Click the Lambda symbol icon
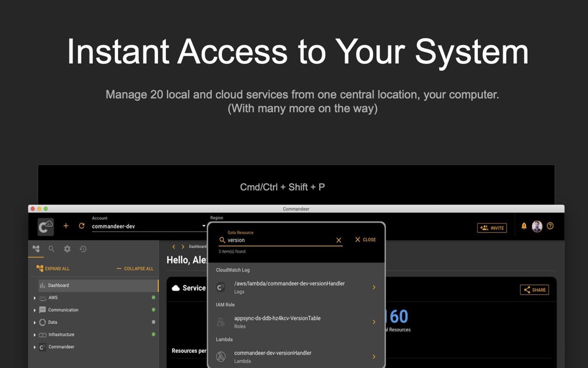The height and width of the screenshot is (368, 588). pos(221,356)
